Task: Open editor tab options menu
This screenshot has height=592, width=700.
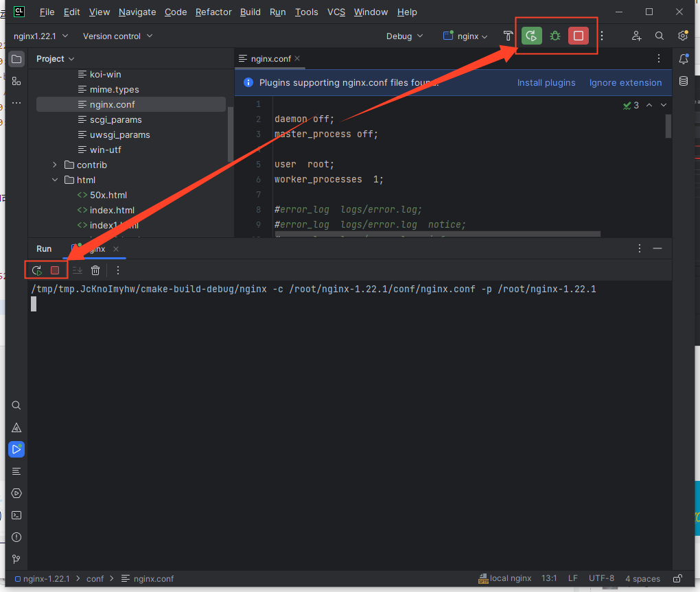Action: pos(659,58)
